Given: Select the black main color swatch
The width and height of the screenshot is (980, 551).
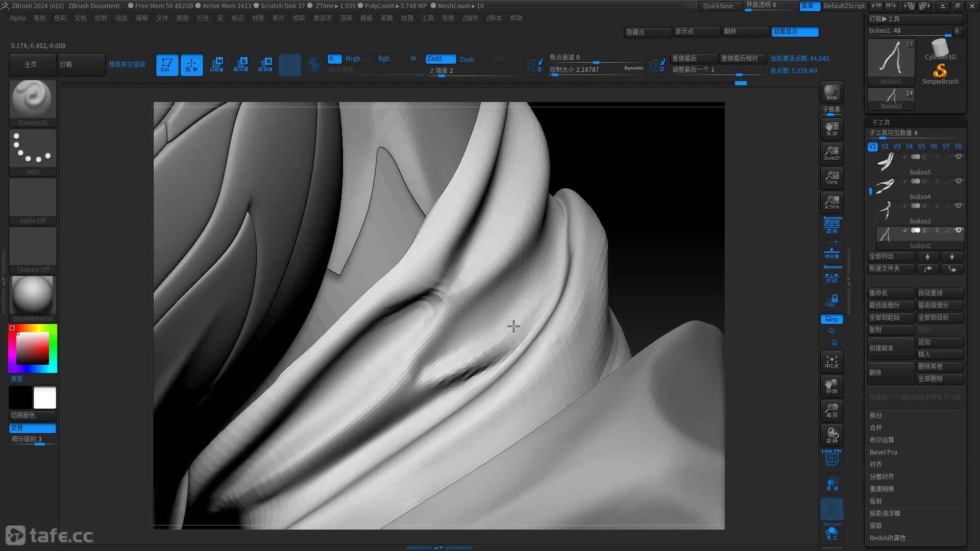Looking at the screenshot, I should tap(20, 397).
